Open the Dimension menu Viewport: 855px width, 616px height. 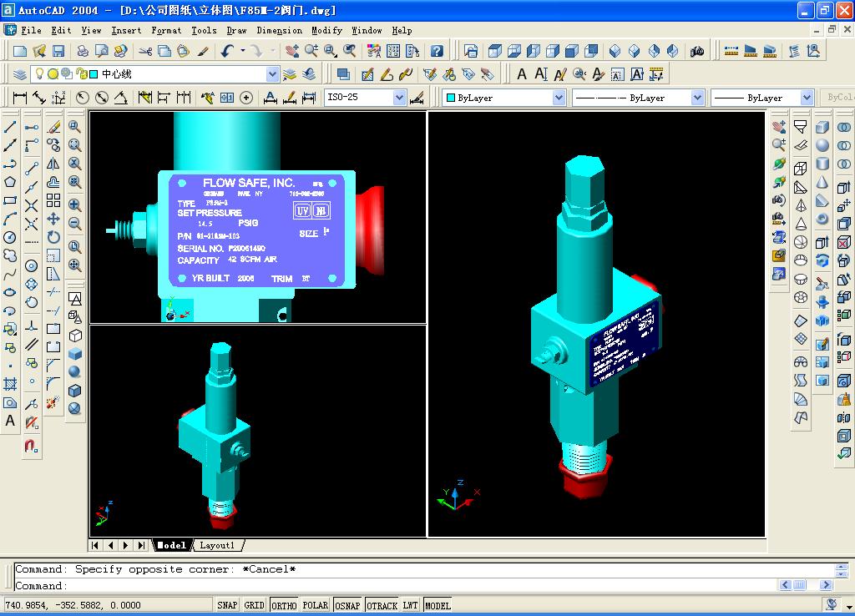point(279,31)
